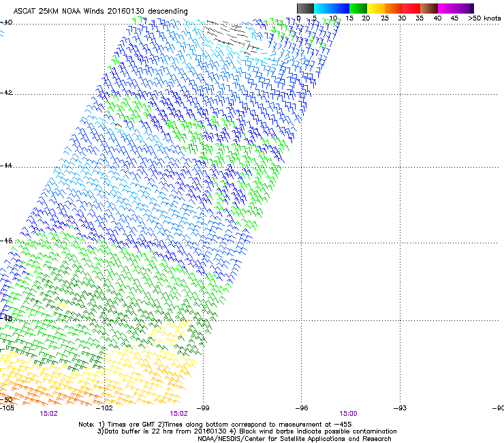Click the '25' legend tick label
Image resolution: width=504 pixels, height=443 pixels.
(384, 18)
